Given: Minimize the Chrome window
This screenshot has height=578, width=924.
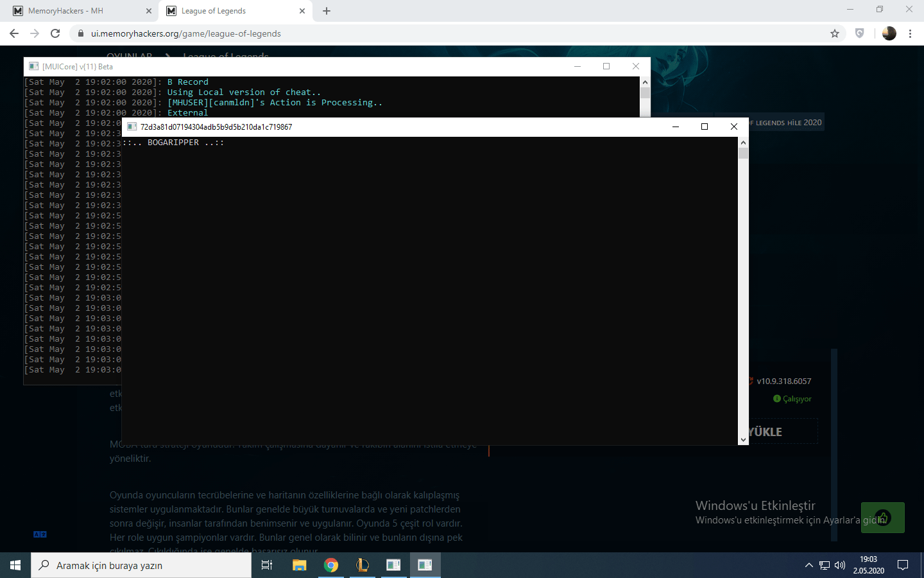Looking at the screenshot, I should pos(850,9).
